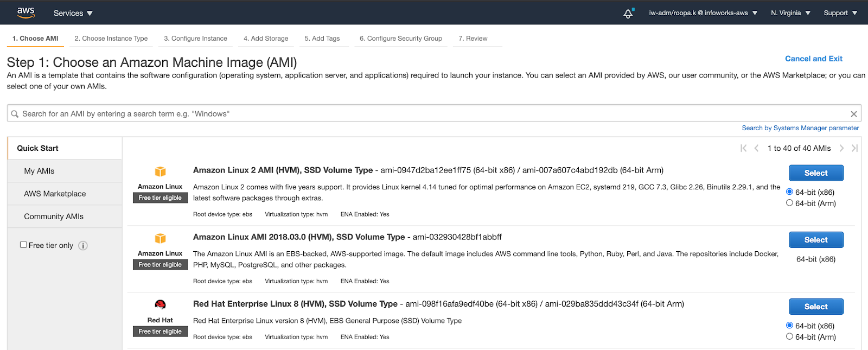Click the Cancel and Exit link
The image size is (868, 350).
814,59
